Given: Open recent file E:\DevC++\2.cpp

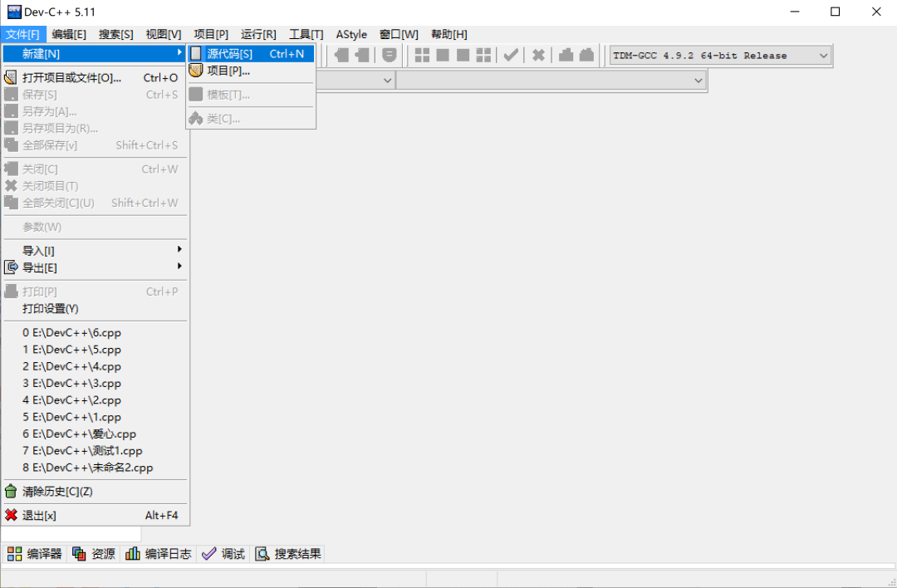Looking at the screenshot, I should pyautogui.click(x=95, y=400).
